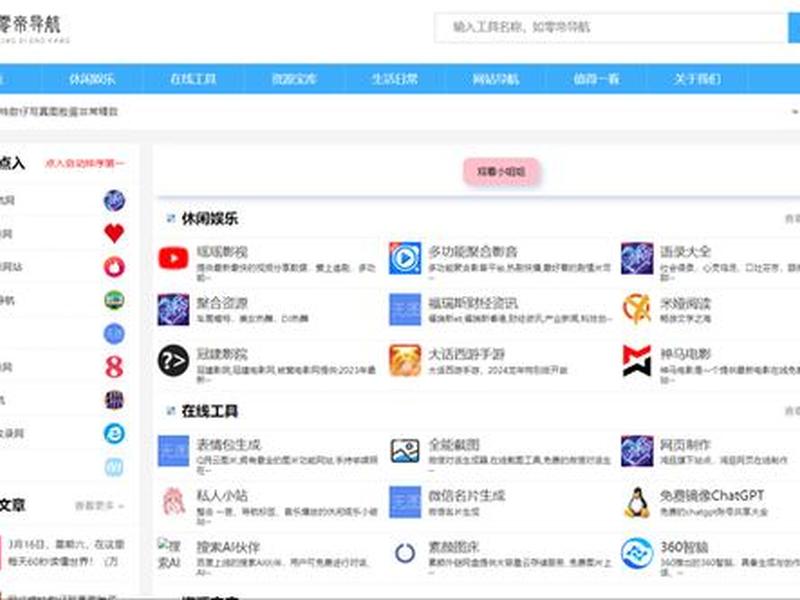Open the 生活日常 menu item

pyautogui.click(x=395, y=79)
